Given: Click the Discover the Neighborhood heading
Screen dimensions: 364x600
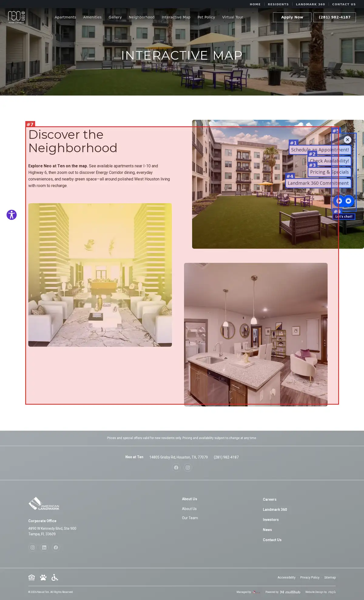Looking at the screenshot, I should point(73,141).
